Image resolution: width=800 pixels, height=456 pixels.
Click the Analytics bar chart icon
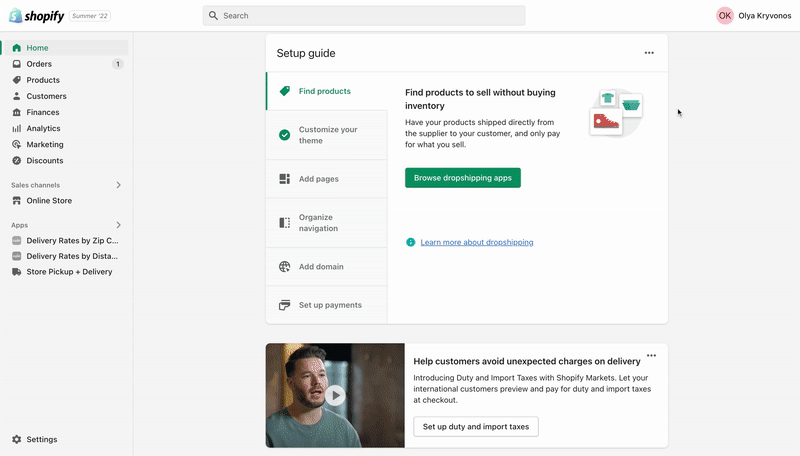[16, 129]
